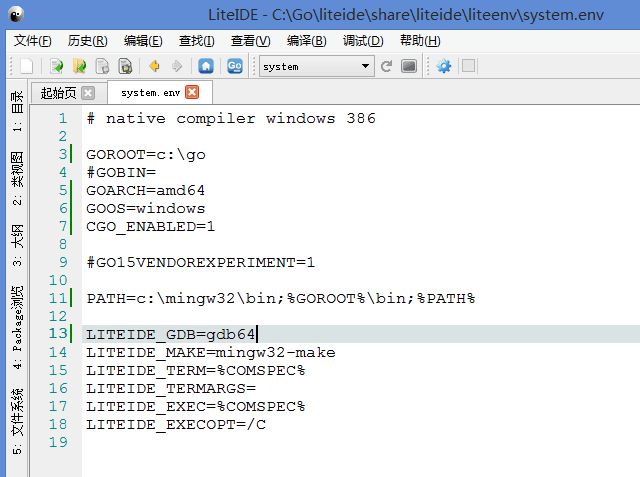
Task: Click the LiteIDE yin-yang application icon
Action: 16,15
